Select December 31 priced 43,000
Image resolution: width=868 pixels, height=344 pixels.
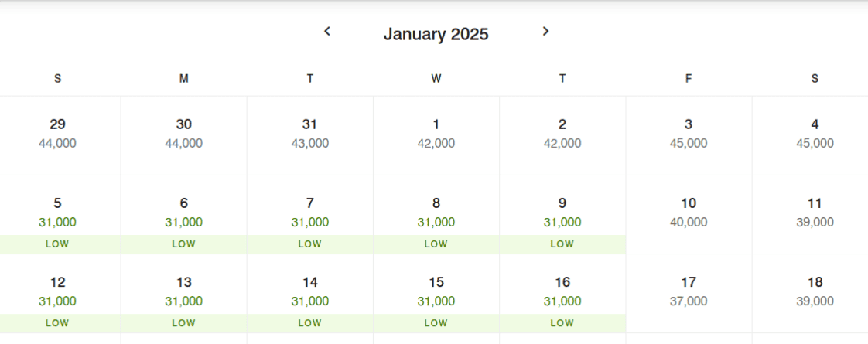click(x=310, y=135)
